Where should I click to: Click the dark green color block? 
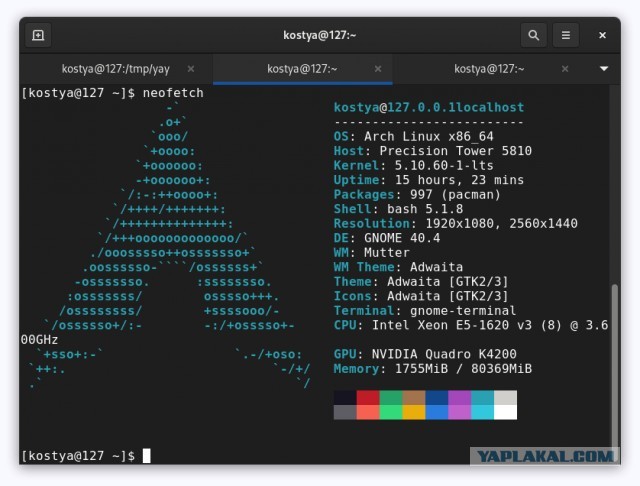[x=391, y=397]
